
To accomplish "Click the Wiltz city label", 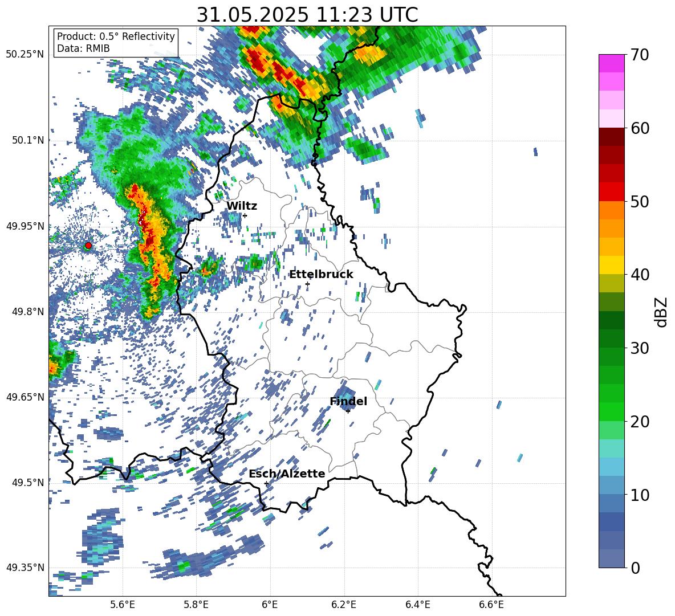I will pos(242,206).
